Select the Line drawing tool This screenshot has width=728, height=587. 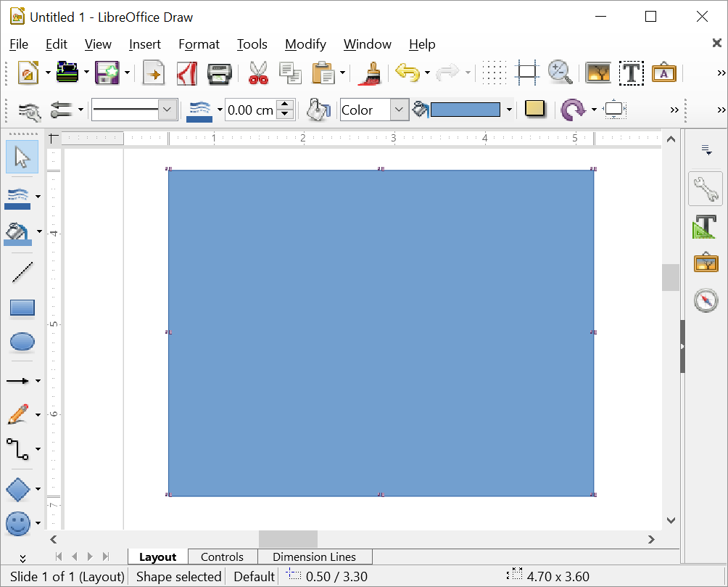tap(22, 272)
